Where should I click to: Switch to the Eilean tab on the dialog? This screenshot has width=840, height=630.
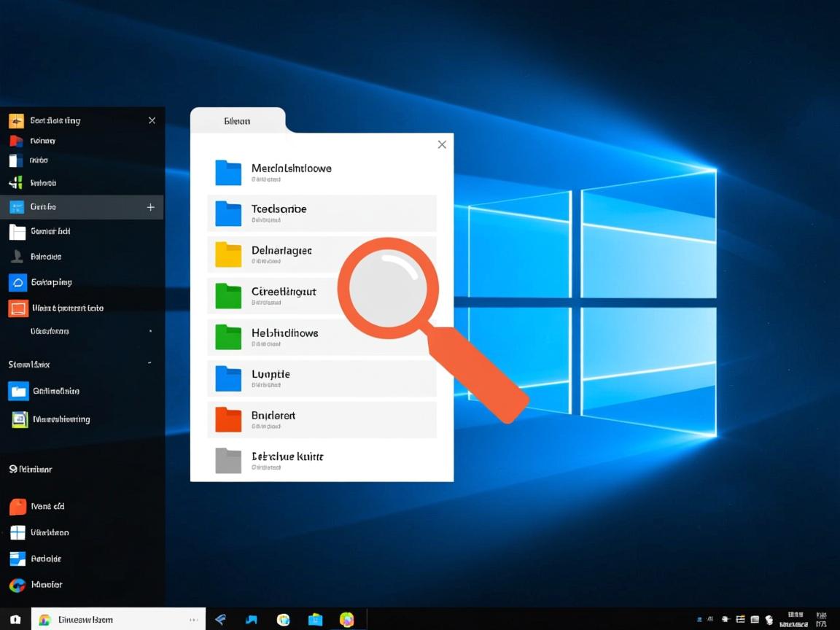(237, 120)
